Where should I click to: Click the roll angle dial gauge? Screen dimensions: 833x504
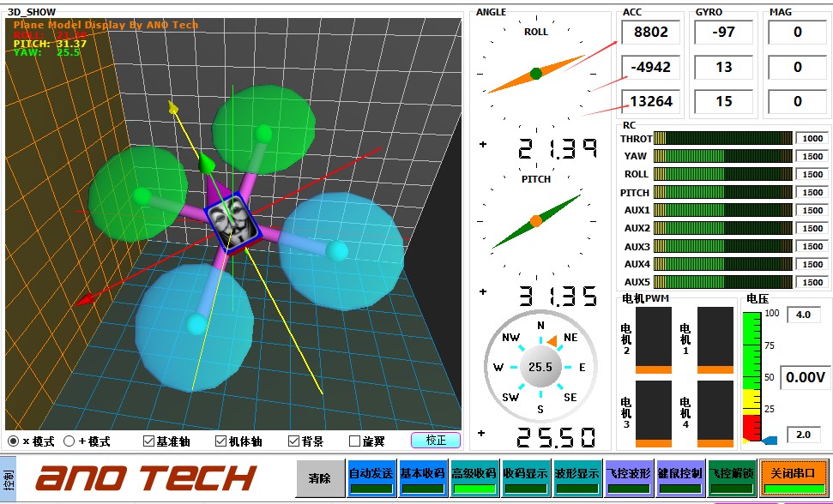536,74
